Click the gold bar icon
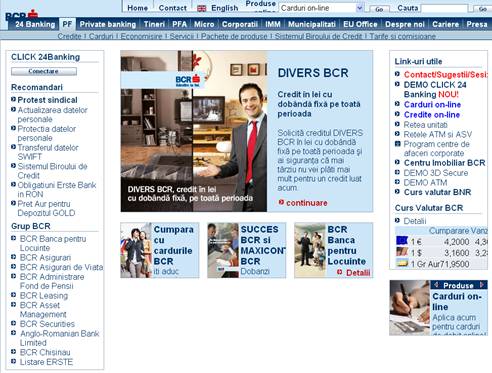The width and height of the screenshot is (492, 373). (402, 263)
